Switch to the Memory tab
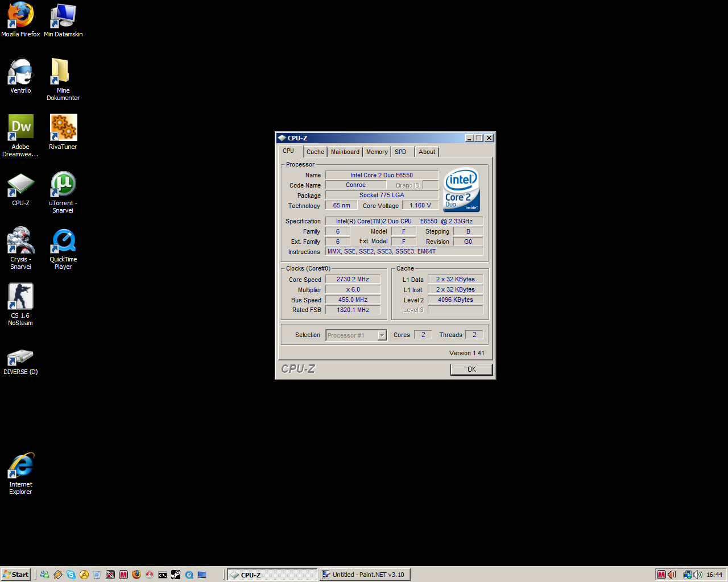728x582 pixels. pos(377,152)
